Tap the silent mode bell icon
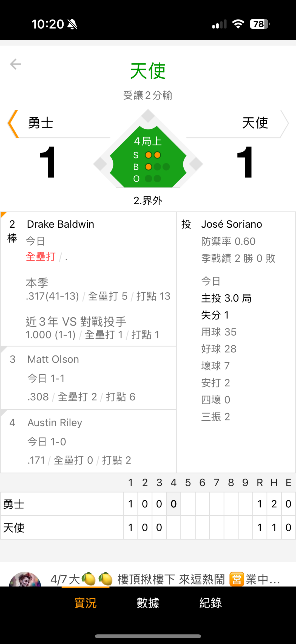The width and height of the screenshot is (296, 644). tap(72, 24)
